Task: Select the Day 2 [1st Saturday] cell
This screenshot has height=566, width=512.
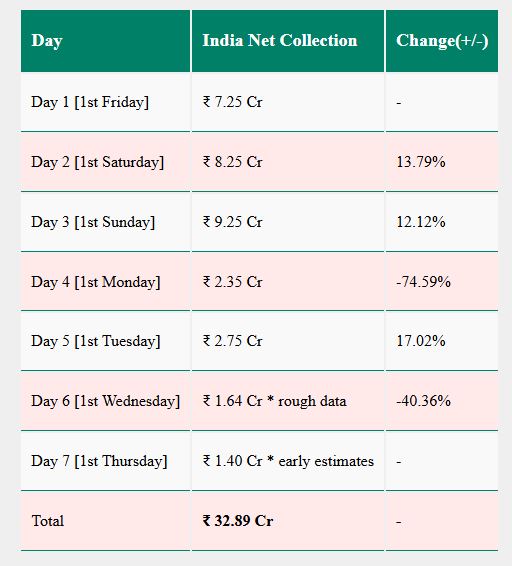Action: pyautogui.click(x=105, y=162)
